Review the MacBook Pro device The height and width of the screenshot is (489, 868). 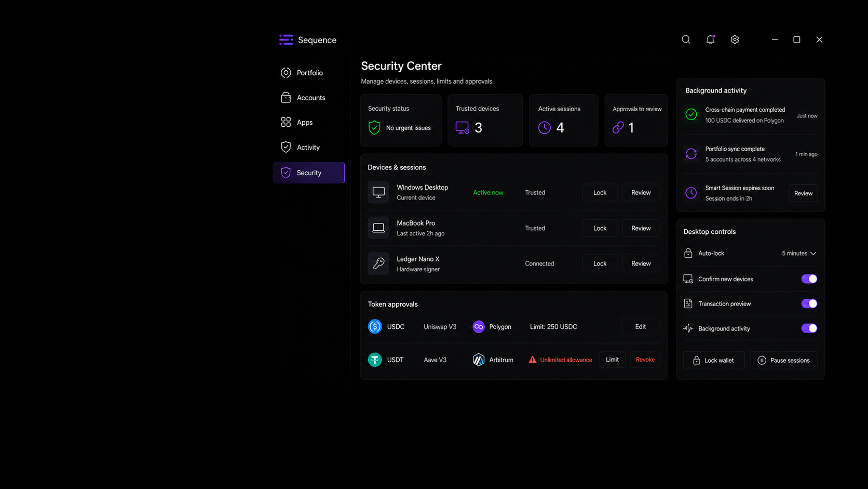click(x=641, y=228)
